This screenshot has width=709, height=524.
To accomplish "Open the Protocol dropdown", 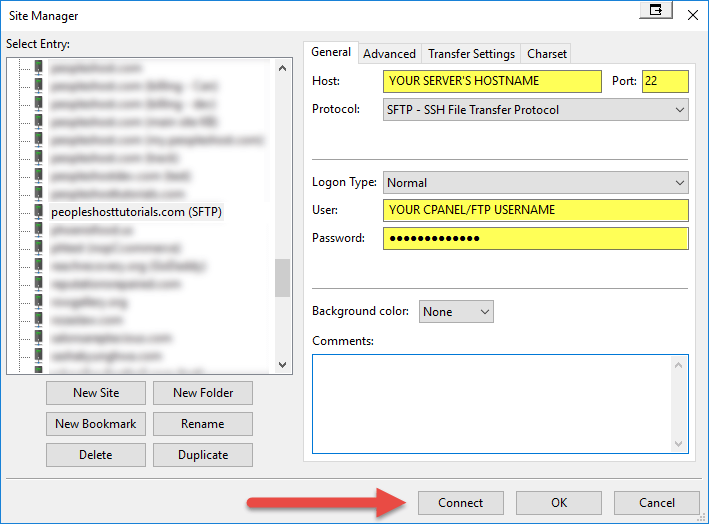I will click(x=535, y=109).
